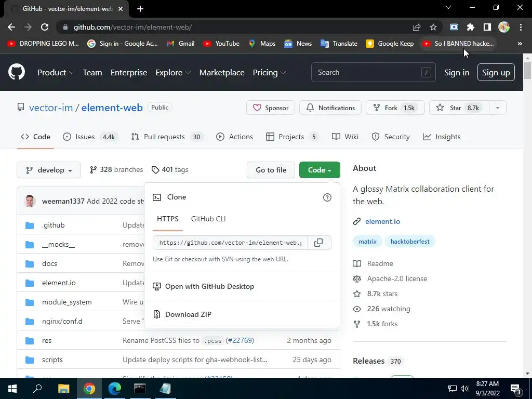
Task: Open the Chrome three-dot menu
Action: point(521,27)
